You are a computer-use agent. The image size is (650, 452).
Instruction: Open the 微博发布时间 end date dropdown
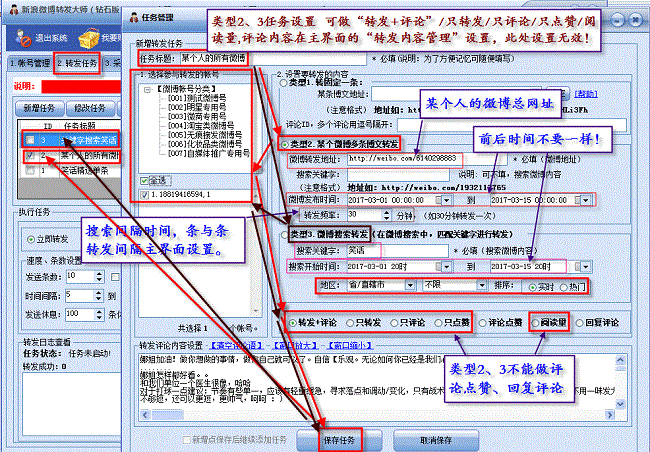click(585, 200)
